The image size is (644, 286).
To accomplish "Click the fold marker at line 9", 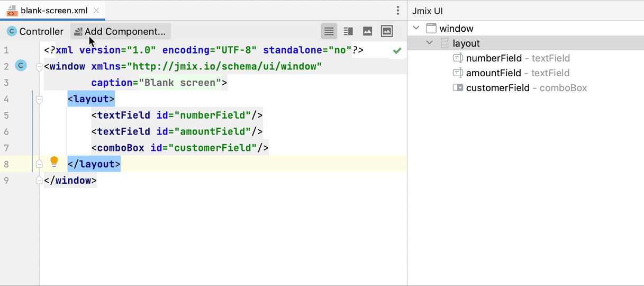I will pyautogui.click(x=39, y=181).
